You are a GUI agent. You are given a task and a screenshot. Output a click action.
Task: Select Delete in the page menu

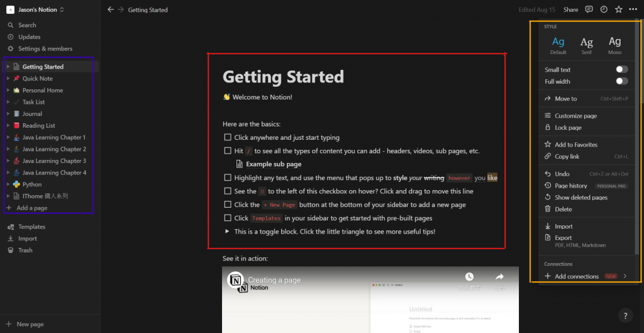pyautogui.click(x=586, y=209)
